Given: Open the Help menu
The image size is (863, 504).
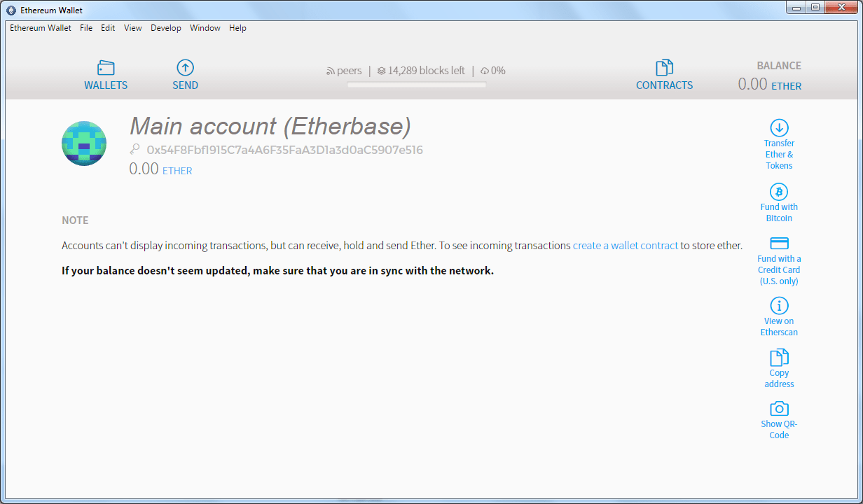Looking at the screenshot, I should click(237, 28).
